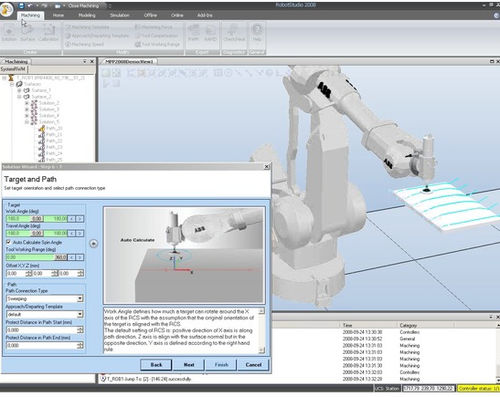Viewport: 500px width, 397px height.
Task: Click the Travel Angle increase arrow button
Action: 80,233
